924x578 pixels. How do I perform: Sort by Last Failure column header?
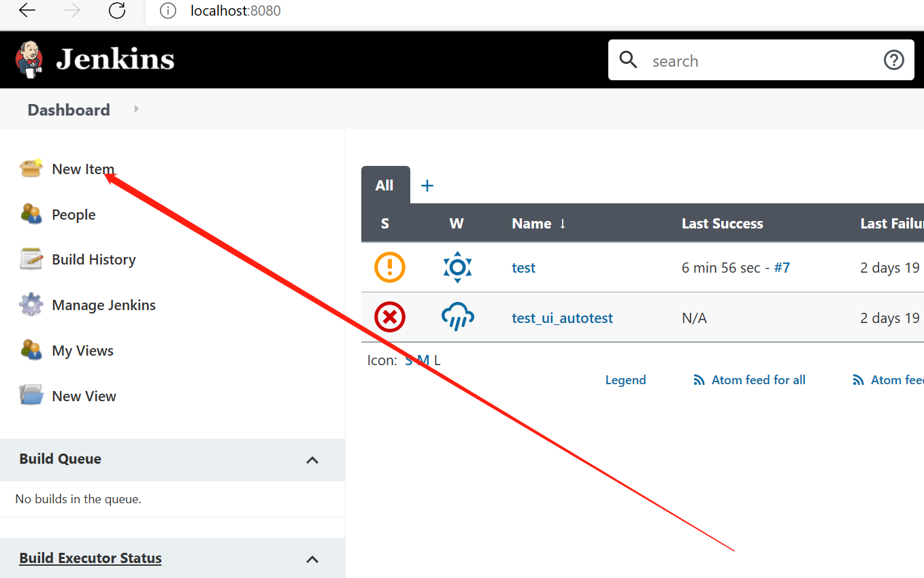tap(892, 224)
